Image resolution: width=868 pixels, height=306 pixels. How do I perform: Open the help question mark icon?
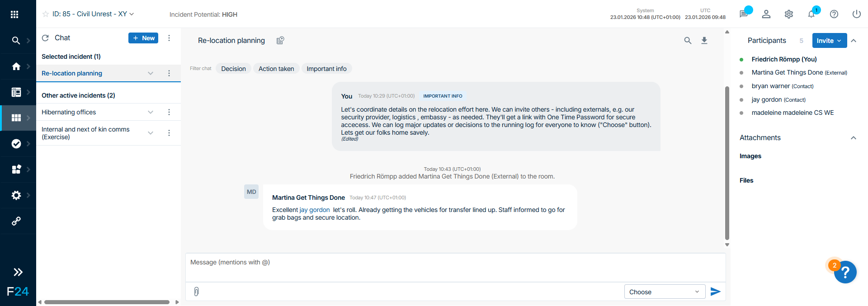(834, 14)
